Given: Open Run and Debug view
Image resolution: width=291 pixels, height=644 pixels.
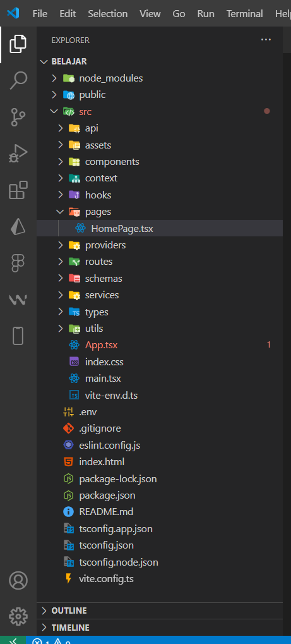Looking at the screenshot, I should point(18,154).
